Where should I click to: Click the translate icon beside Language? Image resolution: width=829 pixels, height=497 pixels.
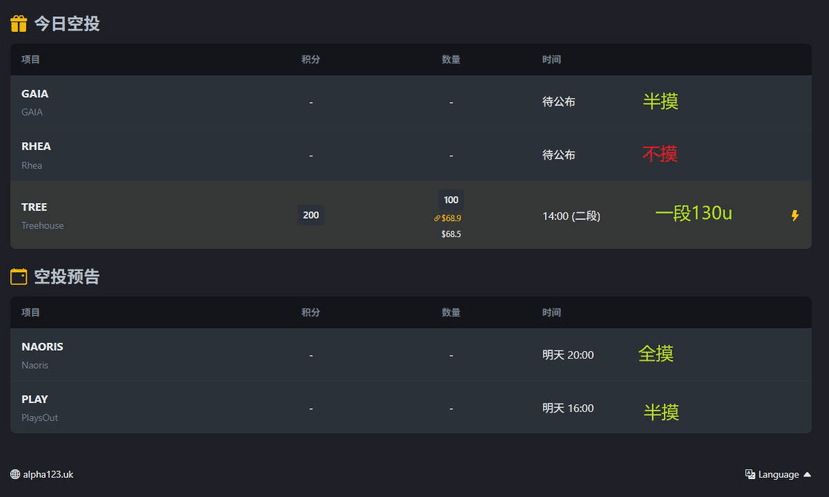[750, 474]
